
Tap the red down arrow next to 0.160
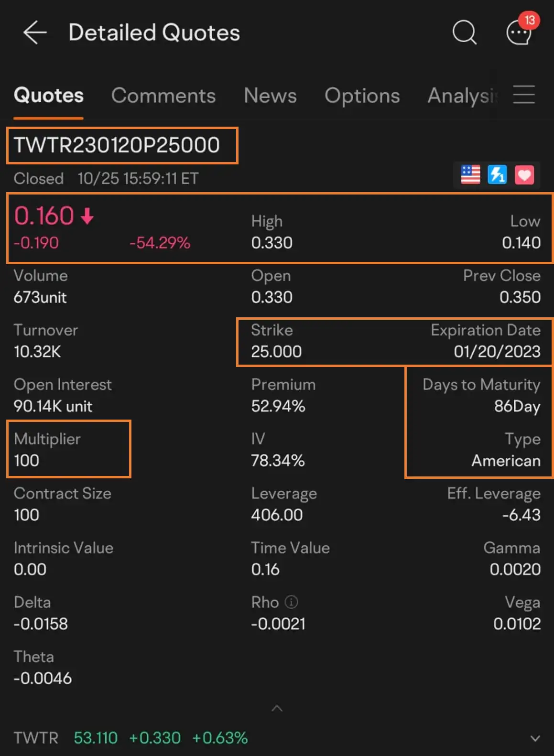(87, 216)
